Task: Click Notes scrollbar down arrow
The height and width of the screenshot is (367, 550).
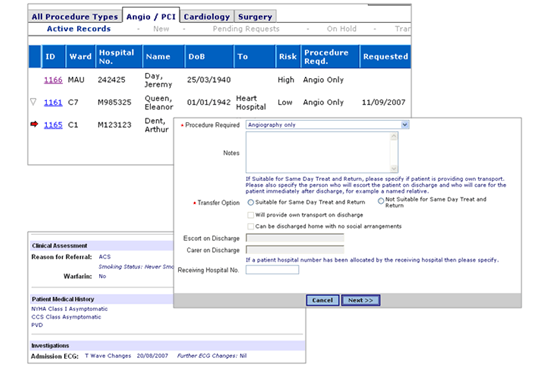Action: point(394,168)
